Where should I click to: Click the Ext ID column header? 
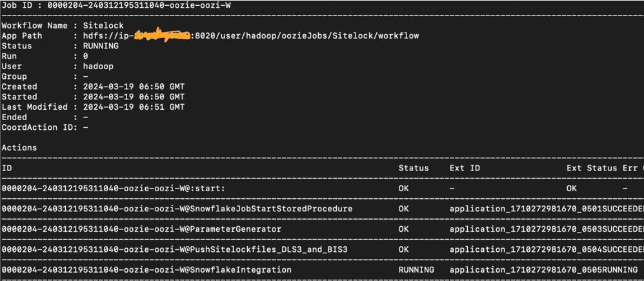[465, 168]
